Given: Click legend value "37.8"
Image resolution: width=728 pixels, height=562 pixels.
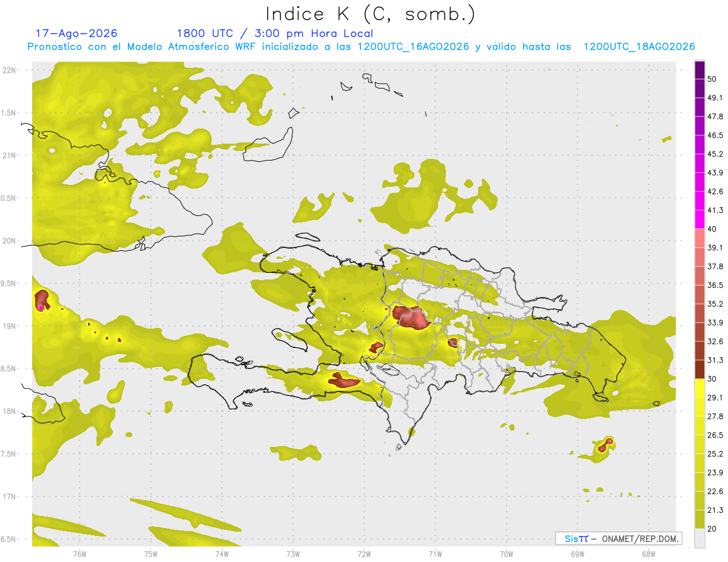Looking at the screenshot, I should point(715,266).
